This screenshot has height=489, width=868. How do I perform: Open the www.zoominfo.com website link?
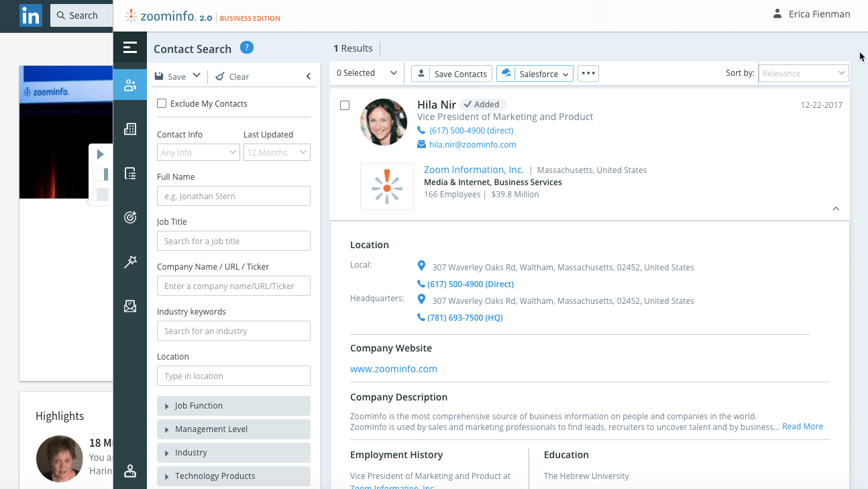(394, 369)
